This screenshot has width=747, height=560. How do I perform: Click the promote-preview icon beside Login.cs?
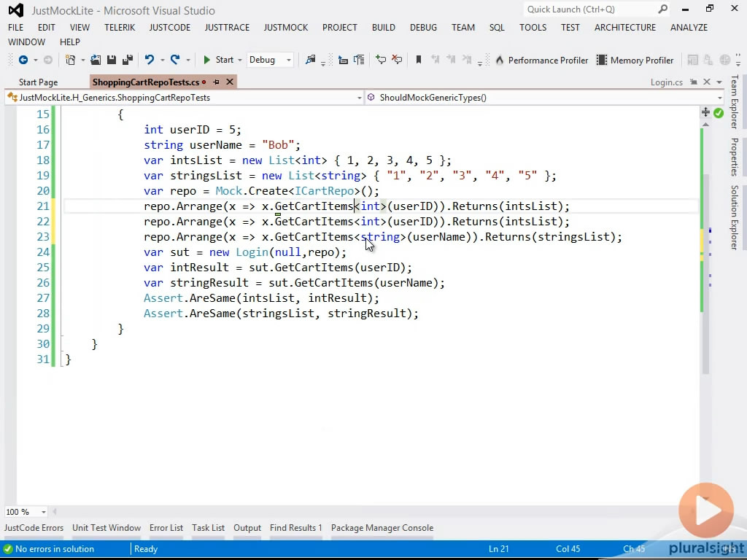tap(694, 82)
